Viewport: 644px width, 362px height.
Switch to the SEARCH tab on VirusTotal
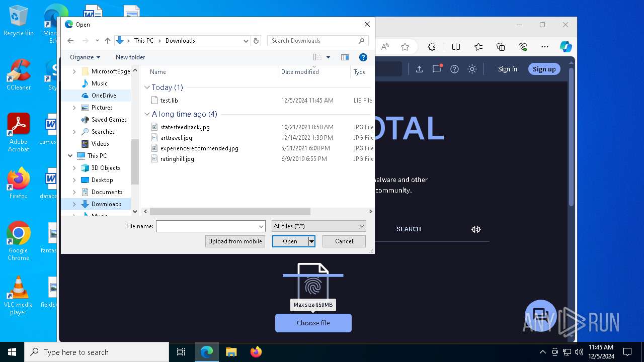(409, 229)
